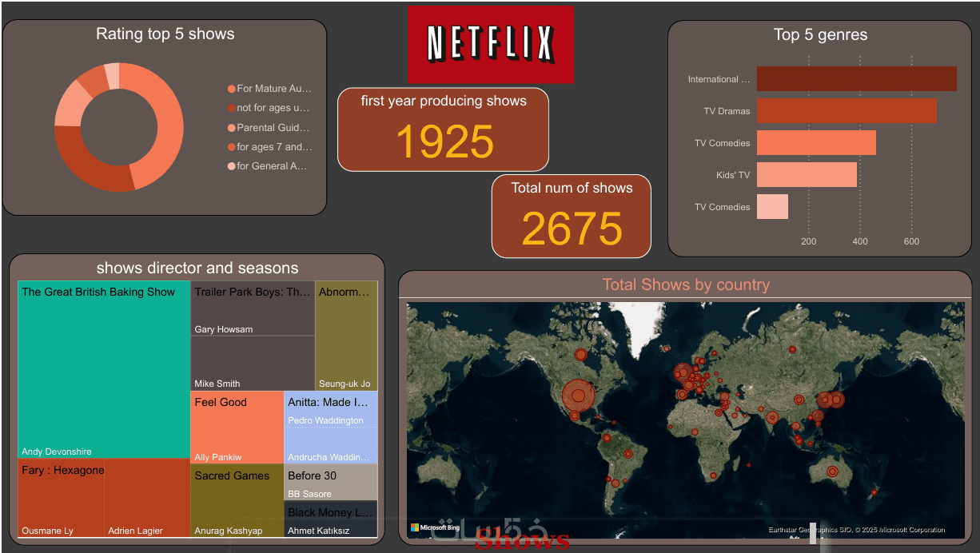980x553 pixels.
Task: Click the large United States map bubble
Action: pos(579,396)
